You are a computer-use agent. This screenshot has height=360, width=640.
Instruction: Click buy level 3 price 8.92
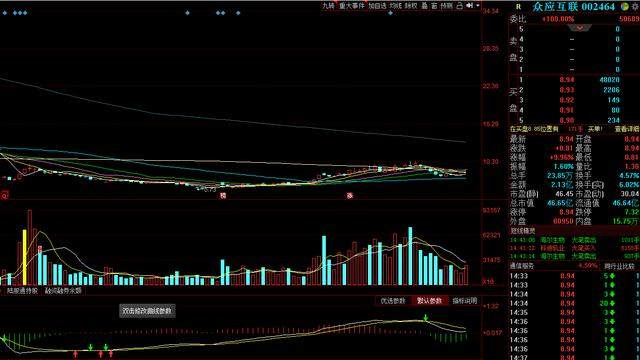[567, 100]
